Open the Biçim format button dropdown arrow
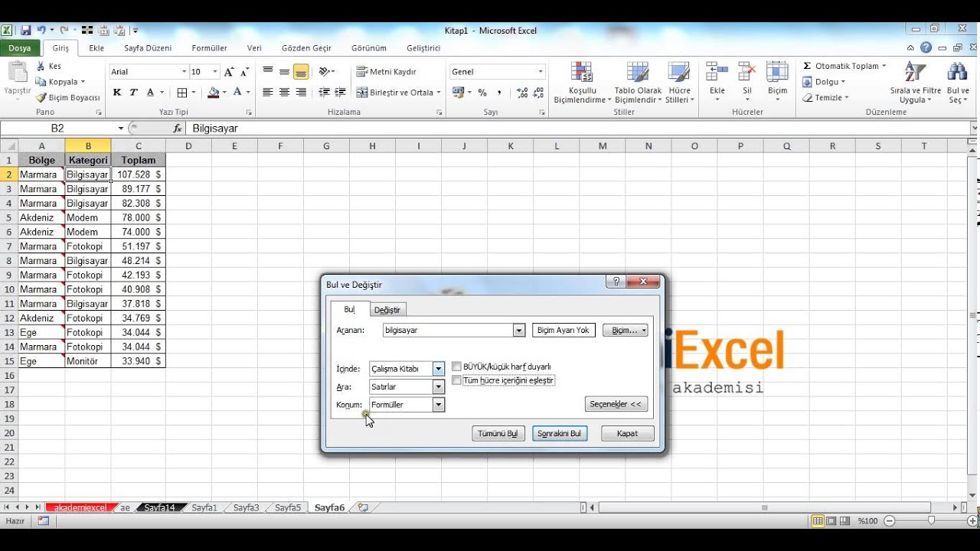The height and width of the screenshot is (551, 980). pyautogui.click(x=644, y=331)
